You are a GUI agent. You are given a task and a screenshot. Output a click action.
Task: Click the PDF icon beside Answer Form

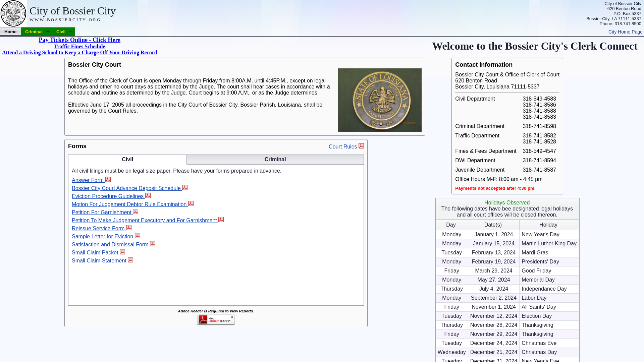click(x=108, y=179)
